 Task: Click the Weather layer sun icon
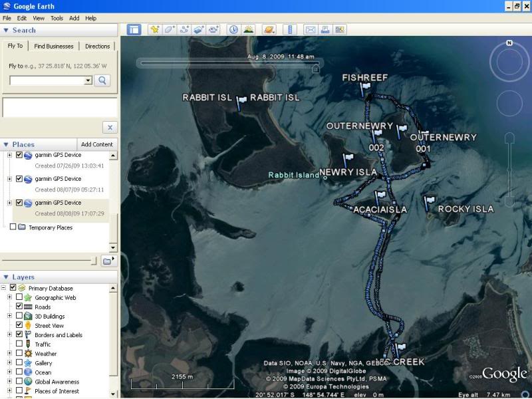click(x=28, y=354)
